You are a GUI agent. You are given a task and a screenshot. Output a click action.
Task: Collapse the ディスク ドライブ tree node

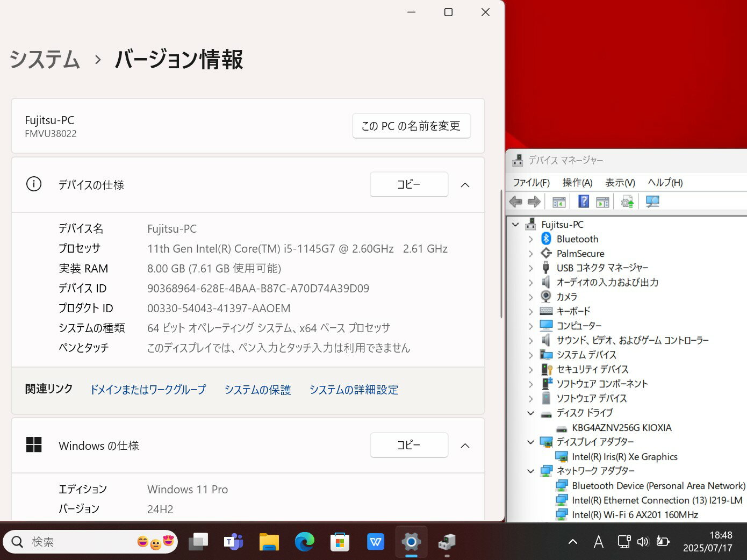tap(531, 413)
